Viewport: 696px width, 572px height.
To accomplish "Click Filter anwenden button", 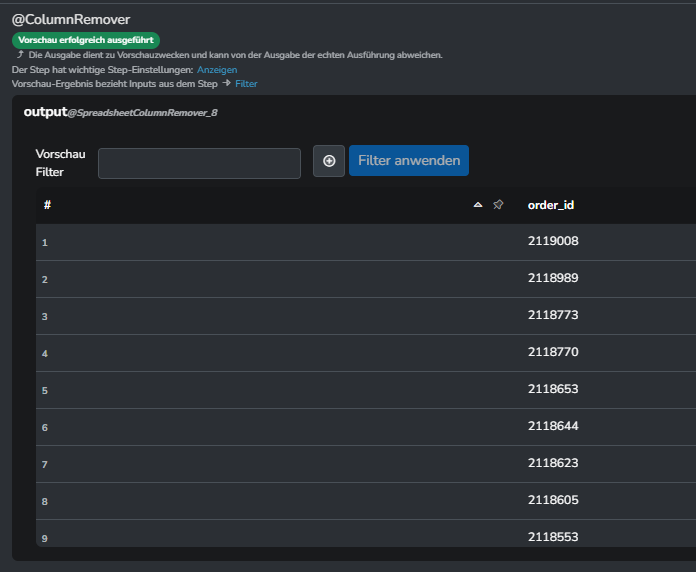I will (409, 161).
